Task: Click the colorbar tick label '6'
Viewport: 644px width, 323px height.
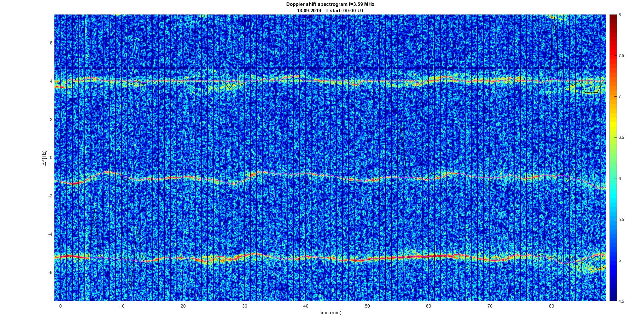Action: (x=620, y=178)
